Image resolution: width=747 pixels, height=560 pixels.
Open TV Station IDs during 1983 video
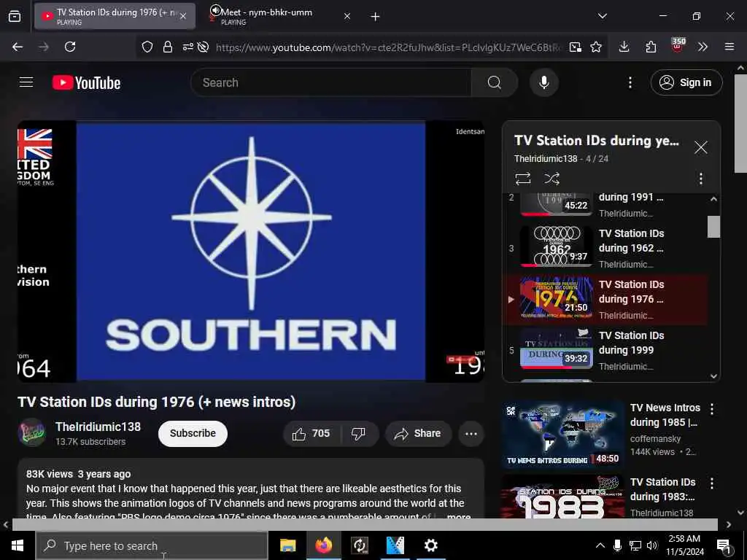click(x=562, y=497)
